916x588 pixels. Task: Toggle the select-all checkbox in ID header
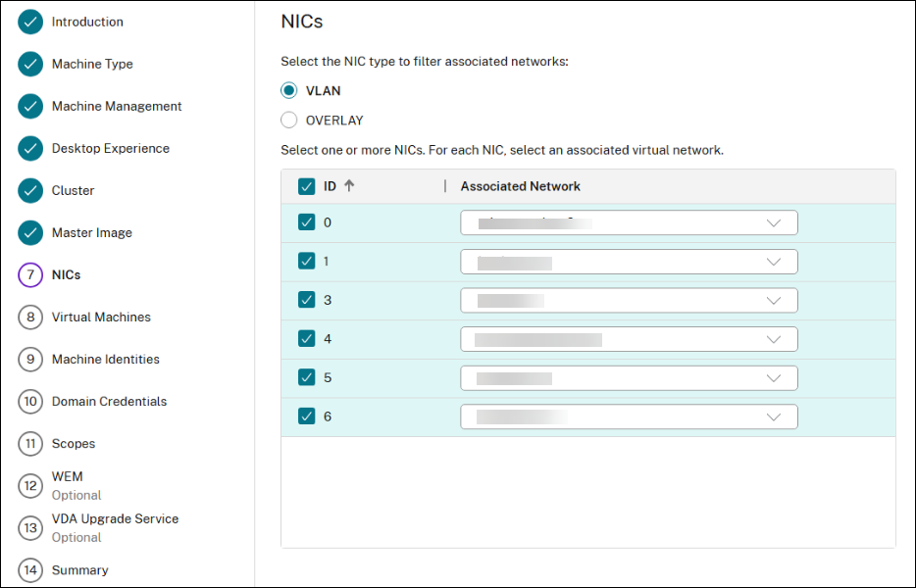pos(307,185)
